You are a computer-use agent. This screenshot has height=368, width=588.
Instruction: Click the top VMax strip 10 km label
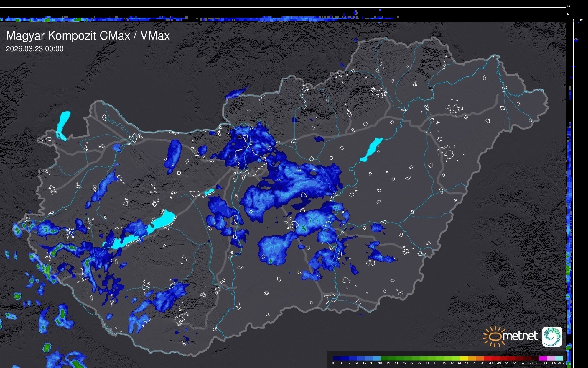tap(568, 6)
